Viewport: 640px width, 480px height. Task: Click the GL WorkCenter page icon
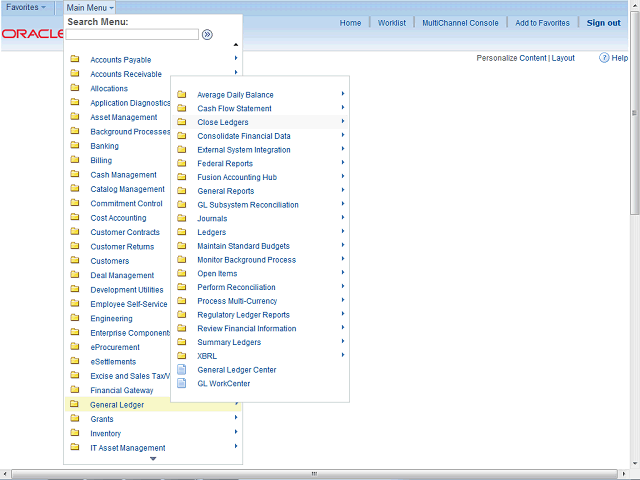pos(182,383)
